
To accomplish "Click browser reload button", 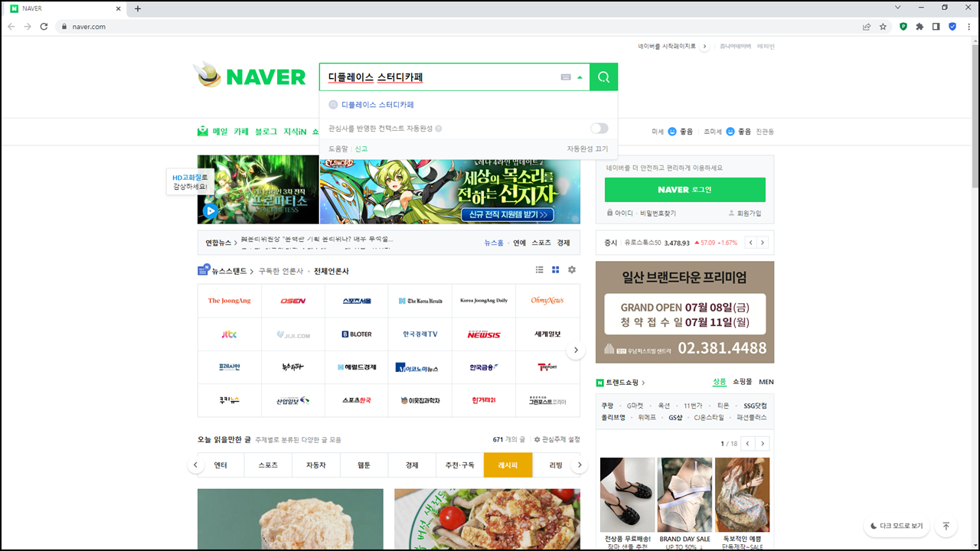I will coord(44,26).
